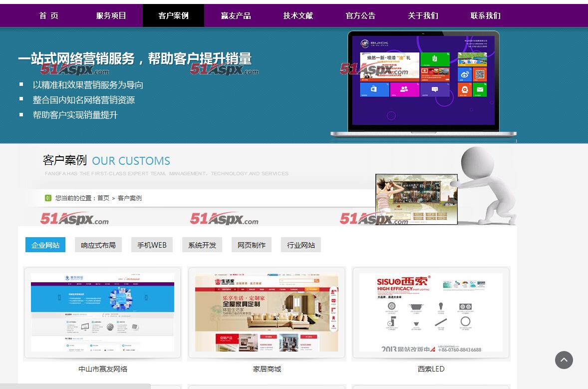Open the 联系我们 page link
This screenshot has height=389, width=588.
[485, 16]
